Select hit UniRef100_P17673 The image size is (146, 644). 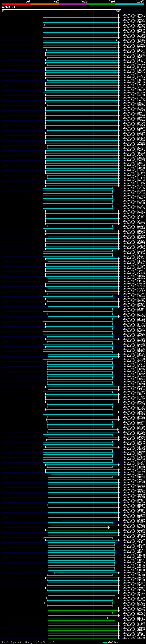pyautogui.click(x=133, y=357)
